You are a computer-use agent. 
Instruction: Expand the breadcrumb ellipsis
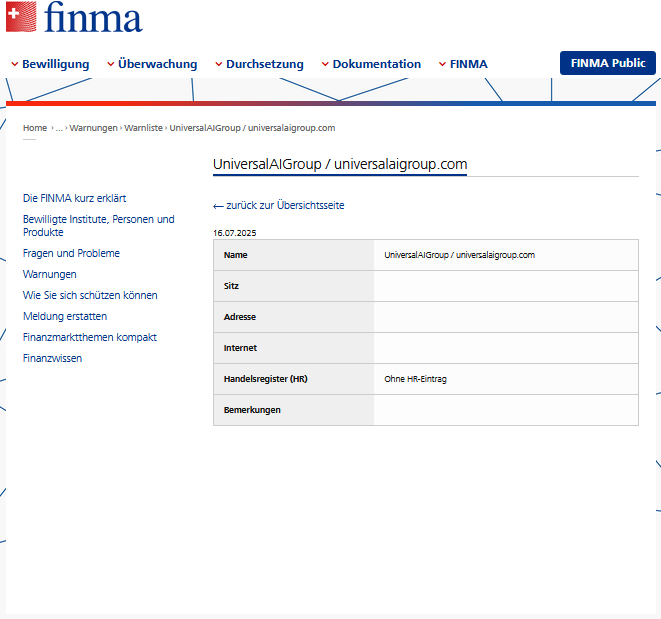(59, 128)
